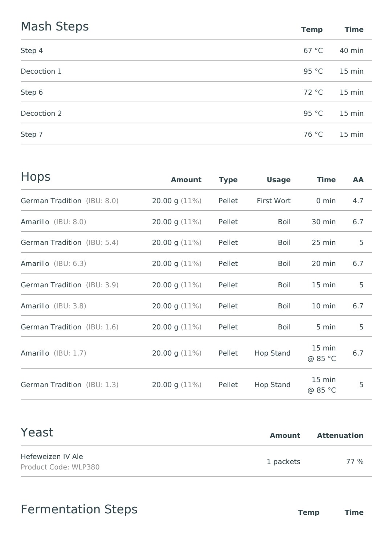Click German Tradition hop with IBU 5.4
Screen dimensions: 392x554
(x=196, y=242)
